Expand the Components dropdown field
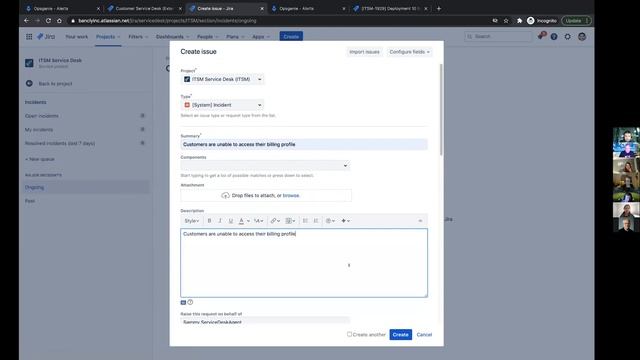Screen dimensions: 640x360 (265, 165)
